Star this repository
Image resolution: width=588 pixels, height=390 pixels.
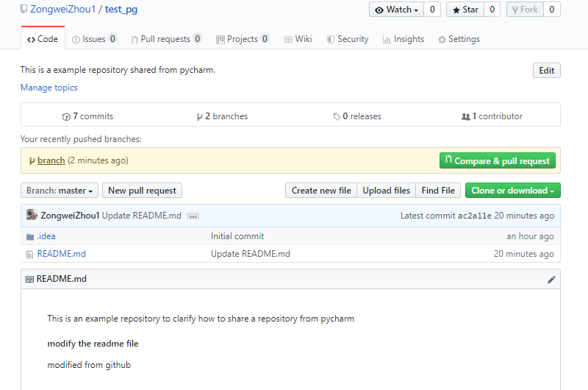click(465, 10)
